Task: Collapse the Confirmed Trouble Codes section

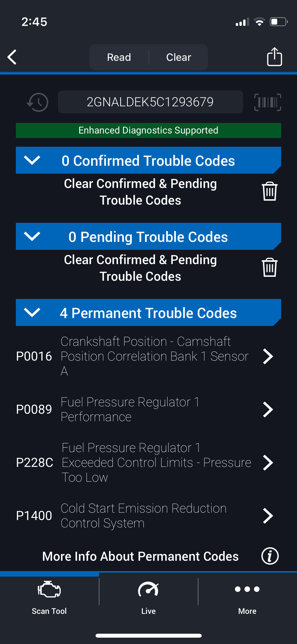Action: [x=32, y=160]
